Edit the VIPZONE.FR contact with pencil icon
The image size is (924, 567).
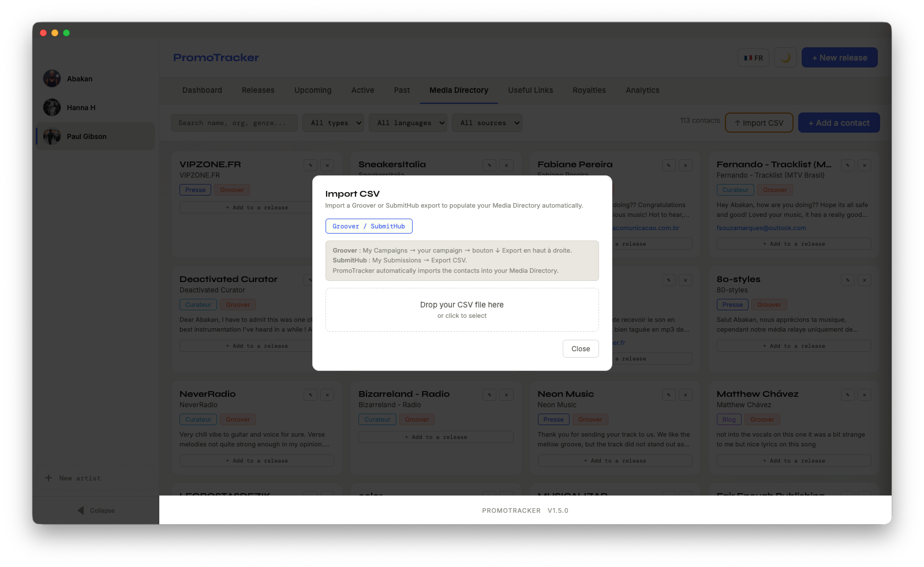point(311,166)
